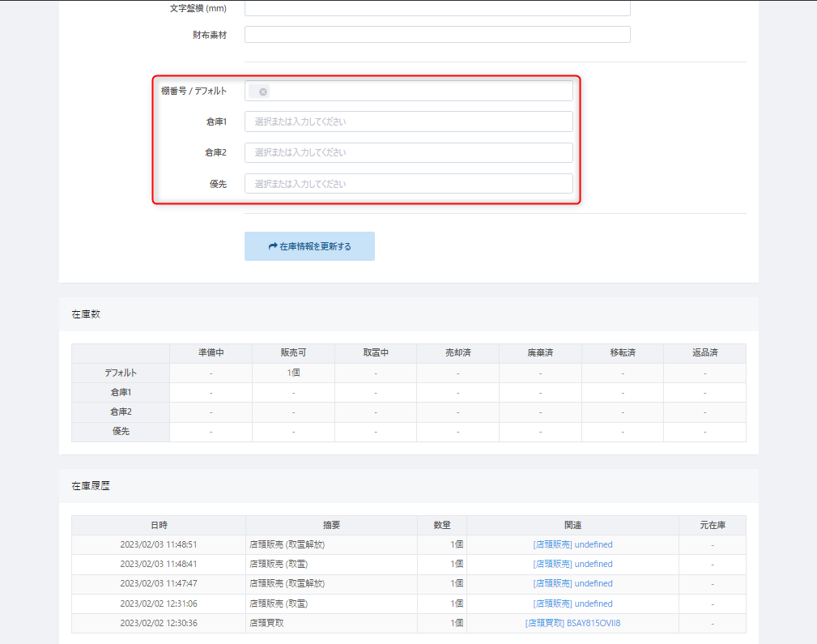
Task: Click the 在庫数 section heading
Action: tap(86, 314)
